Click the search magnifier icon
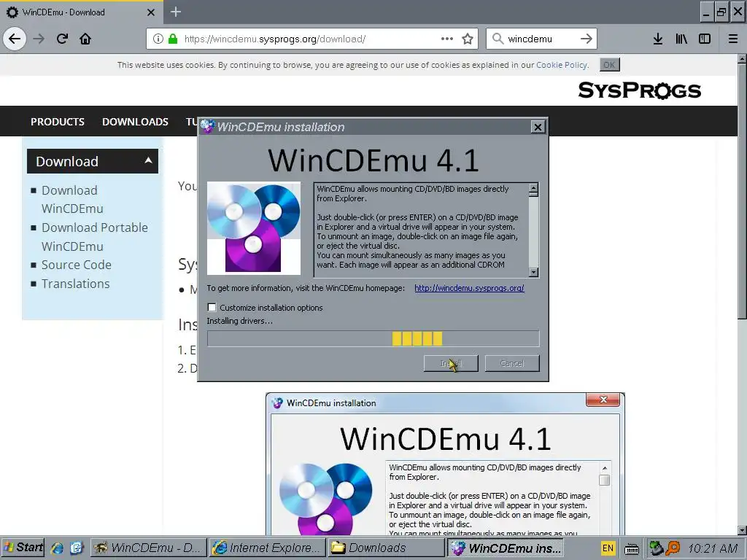Viewport: 747px width, 560px height. point(498,39)
